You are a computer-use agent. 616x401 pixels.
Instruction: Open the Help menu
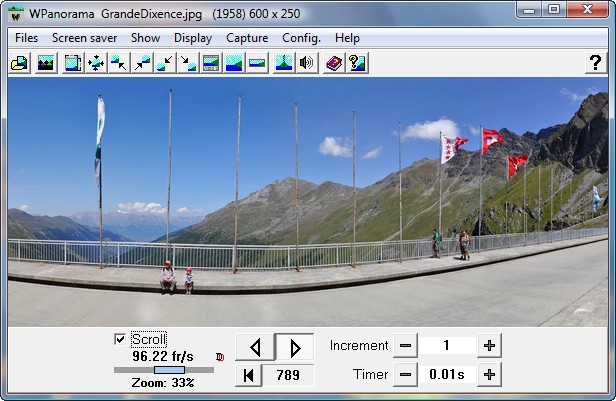[347, 38]
